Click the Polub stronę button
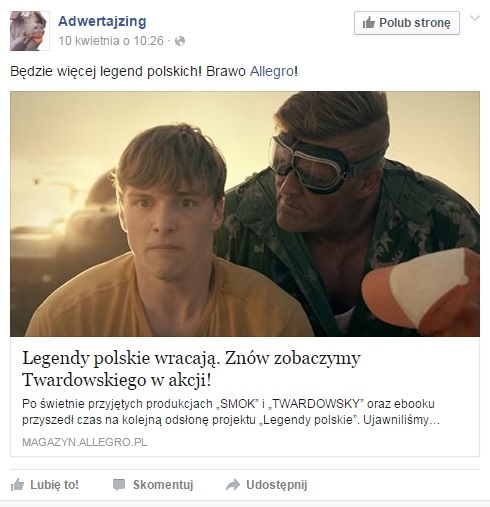 407,23
